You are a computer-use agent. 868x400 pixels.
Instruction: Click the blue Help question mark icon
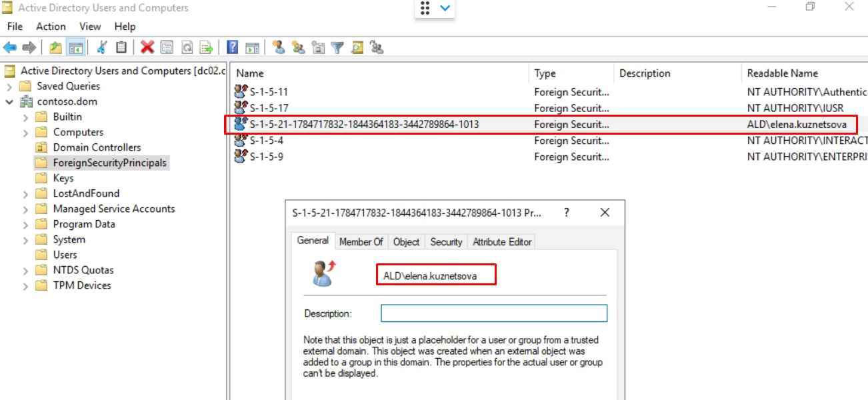coord(233,47)
